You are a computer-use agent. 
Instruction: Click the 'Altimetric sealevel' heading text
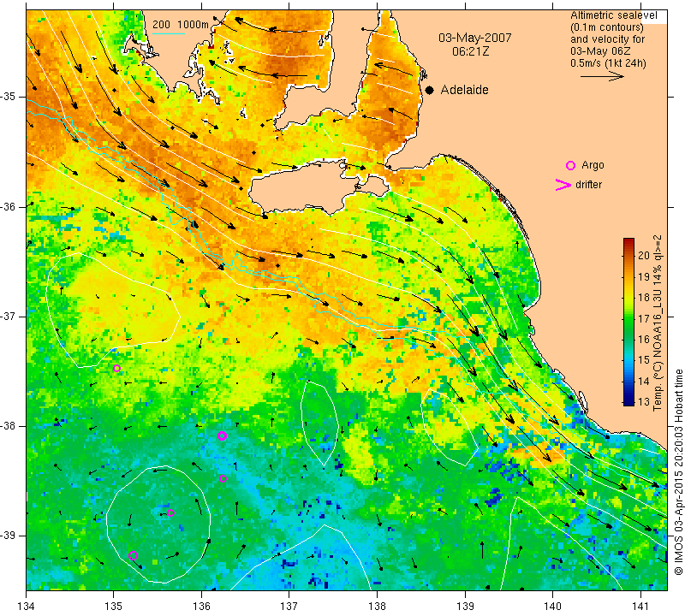point(614,15)
